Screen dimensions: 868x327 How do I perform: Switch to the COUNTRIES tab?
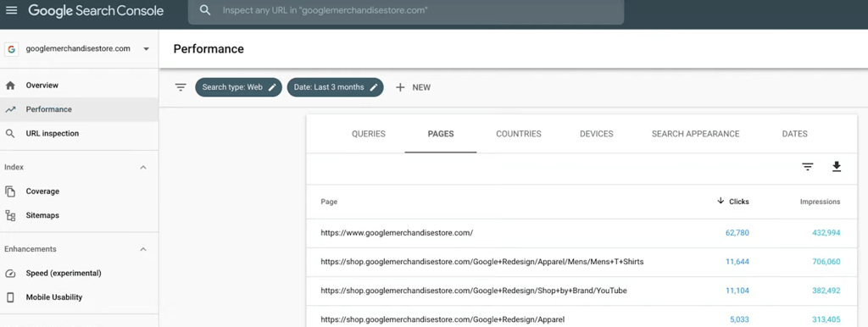(519, 134)
